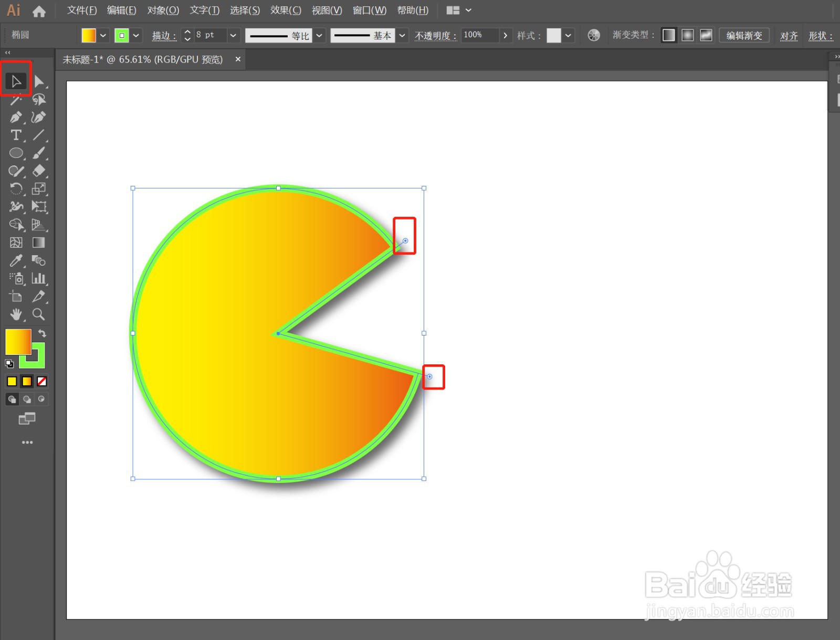Screen dimensions: 840x640
Task: Set Draw Behind mode
Action: pyautogui.click(x=27, y=399)
